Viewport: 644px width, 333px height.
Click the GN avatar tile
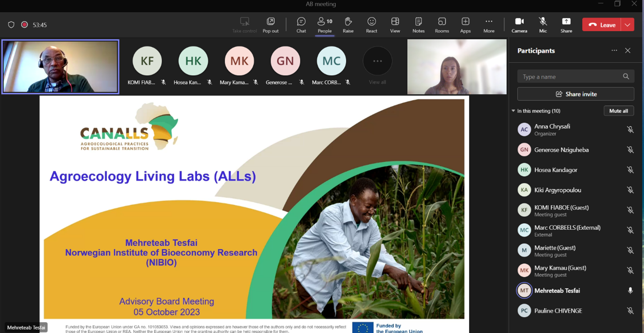pyautogui.click(x=285, y=61)
